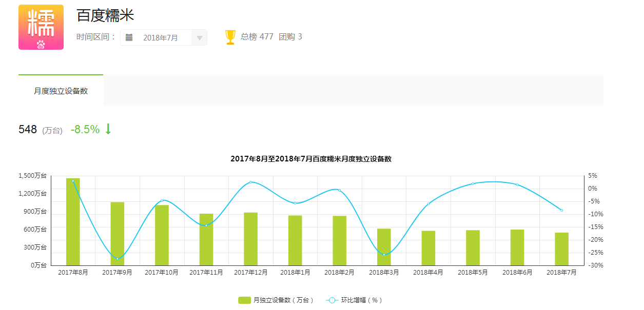
Task: Click line data point above 2018年5月
Action: pos(473,183)
